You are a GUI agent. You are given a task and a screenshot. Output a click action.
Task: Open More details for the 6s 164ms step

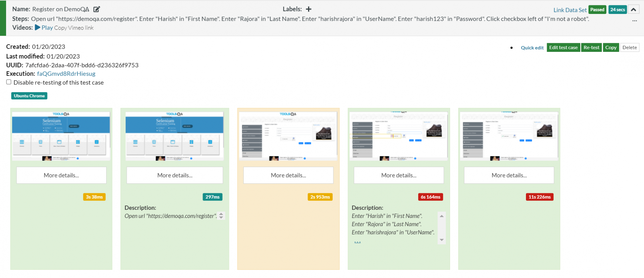pos(399,175)
